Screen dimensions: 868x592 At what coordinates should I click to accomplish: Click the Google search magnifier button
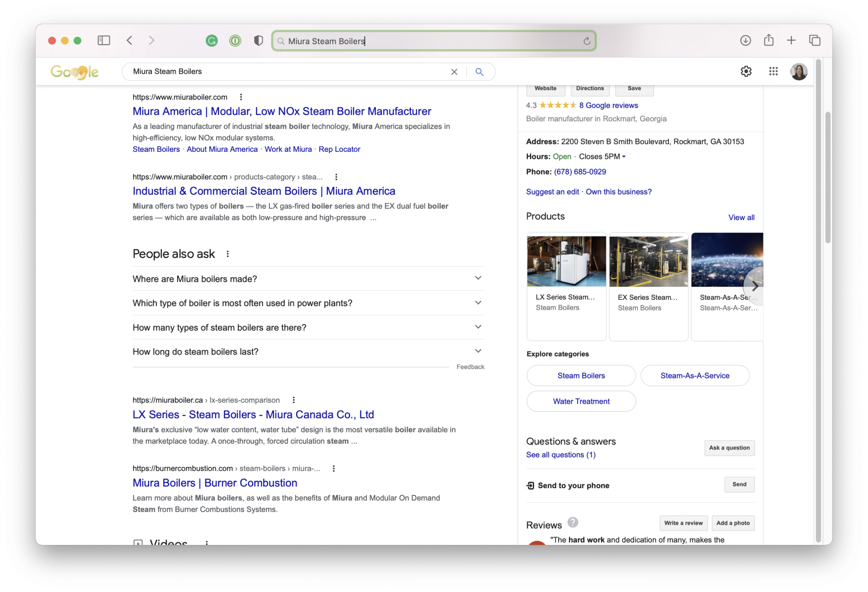pos(479,72)
